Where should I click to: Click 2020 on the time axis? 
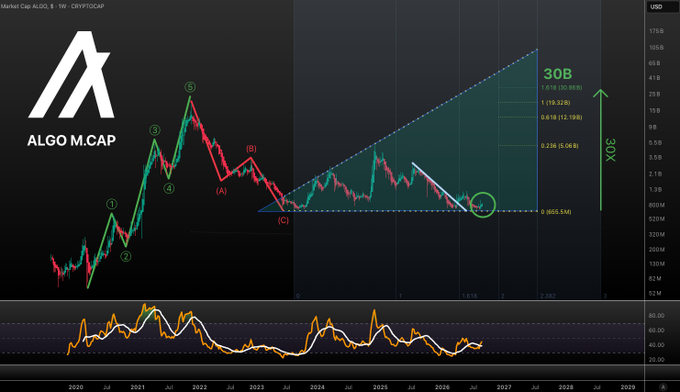point(76,387)
